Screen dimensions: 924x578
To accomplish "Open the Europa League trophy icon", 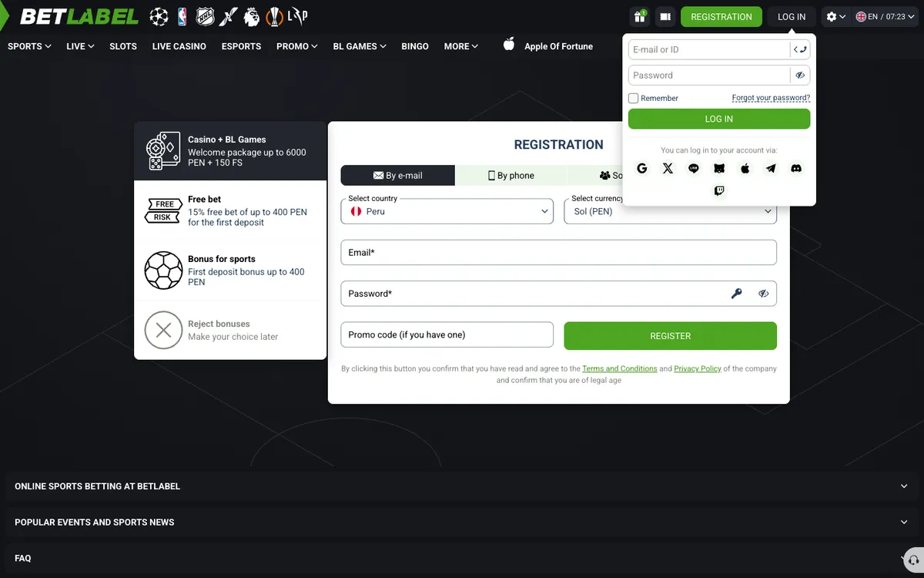I will click(x=274, y=16).
